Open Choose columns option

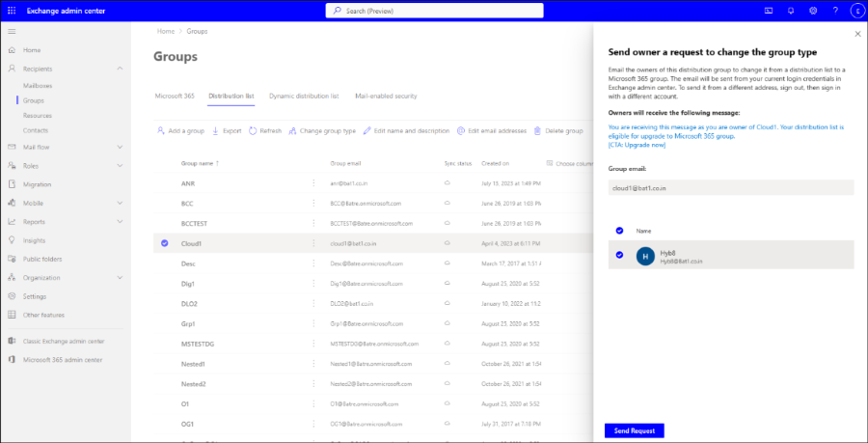(x=568, y=163)
